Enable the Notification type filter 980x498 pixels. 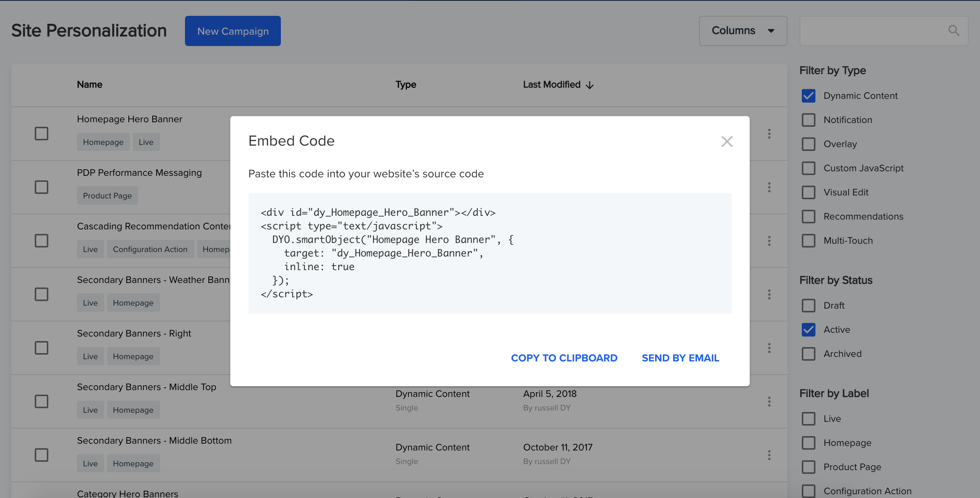pyautogui.click(x=808, y=120)
